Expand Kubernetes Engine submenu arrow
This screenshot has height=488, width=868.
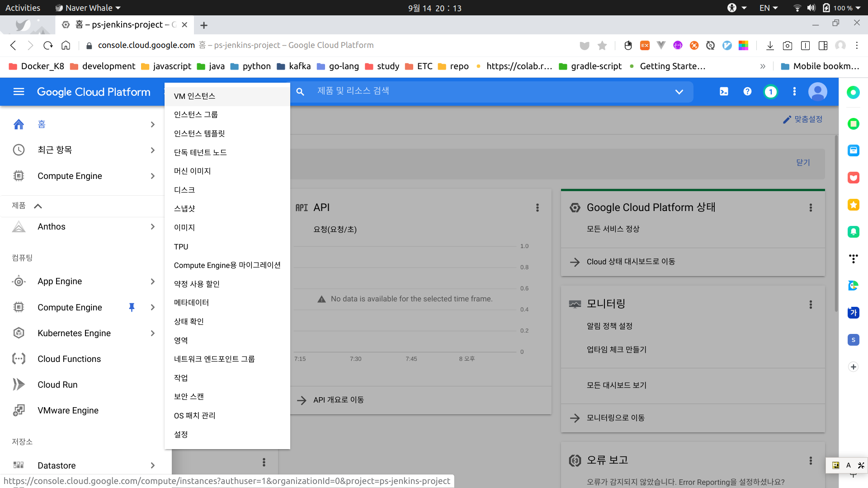(152, 333)
